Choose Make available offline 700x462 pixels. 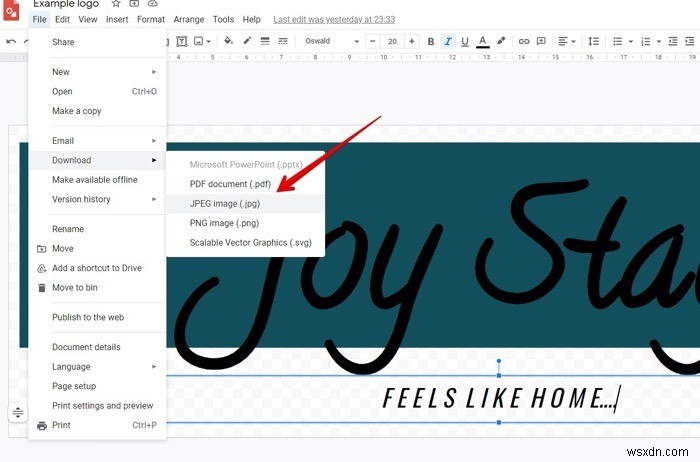click(97, 179)
